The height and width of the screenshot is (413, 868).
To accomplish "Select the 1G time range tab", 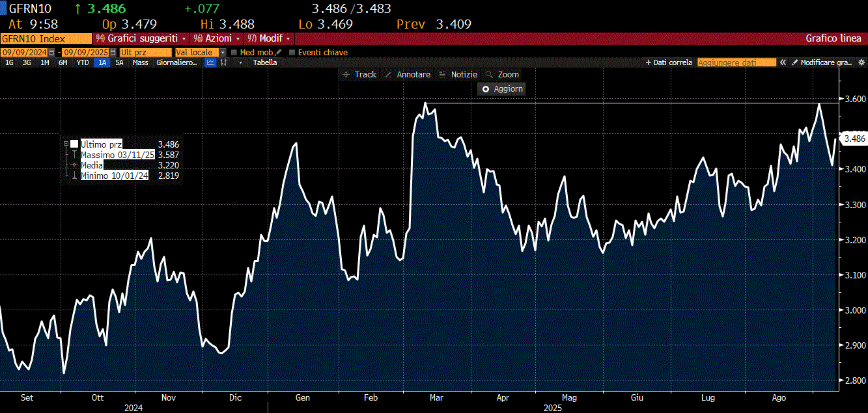I will (x=9, y=62).
